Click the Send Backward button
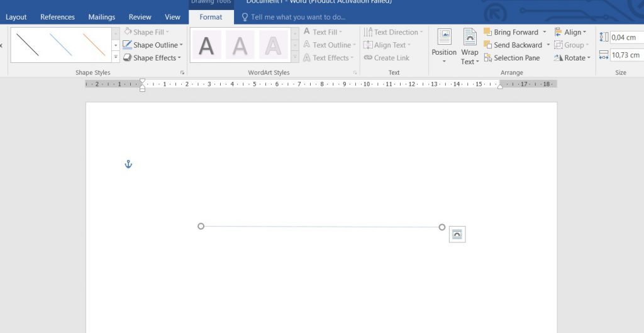 [513, 45]
